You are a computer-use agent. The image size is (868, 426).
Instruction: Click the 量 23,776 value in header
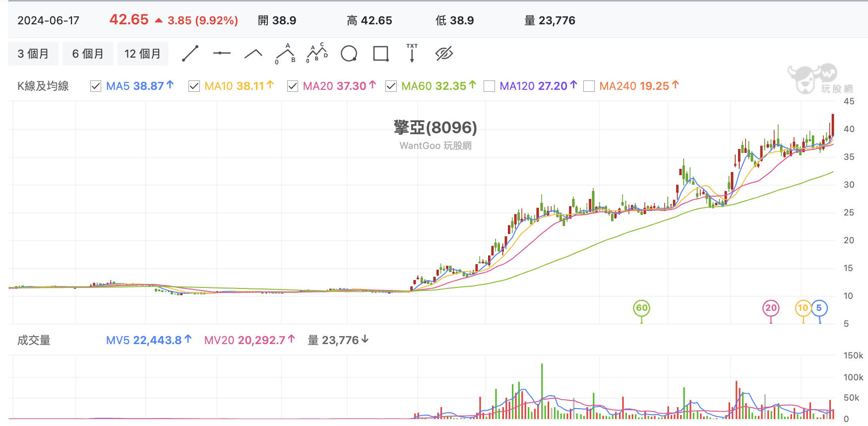(x=550, y=20)
